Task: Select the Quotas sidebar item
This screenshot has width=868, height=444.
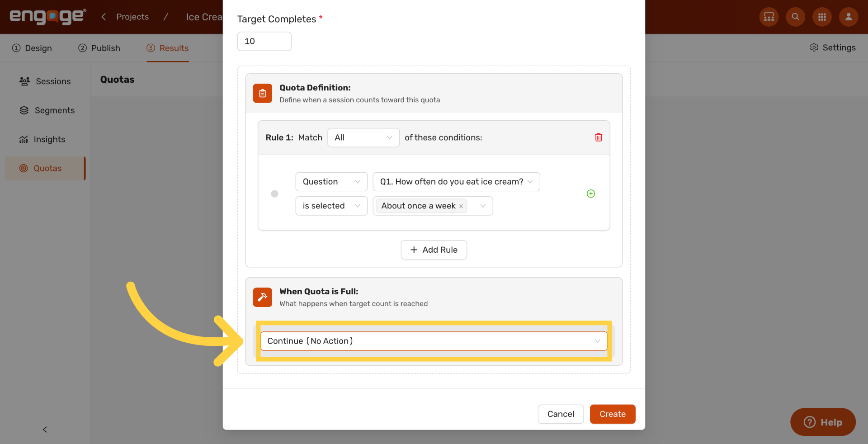Action: pyautogui.click(x=45, y=168)
